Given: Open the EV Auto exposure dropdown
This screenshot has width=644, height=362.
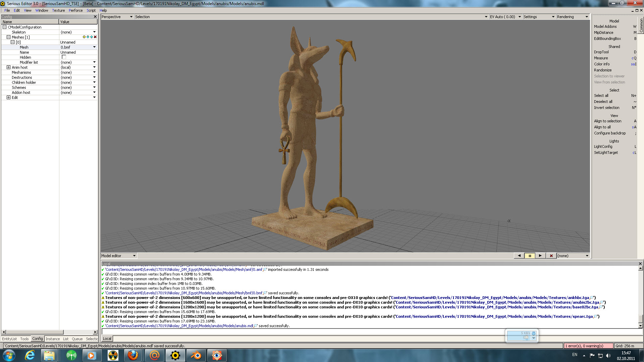Looking at the screenshot, I should point(505,17).
